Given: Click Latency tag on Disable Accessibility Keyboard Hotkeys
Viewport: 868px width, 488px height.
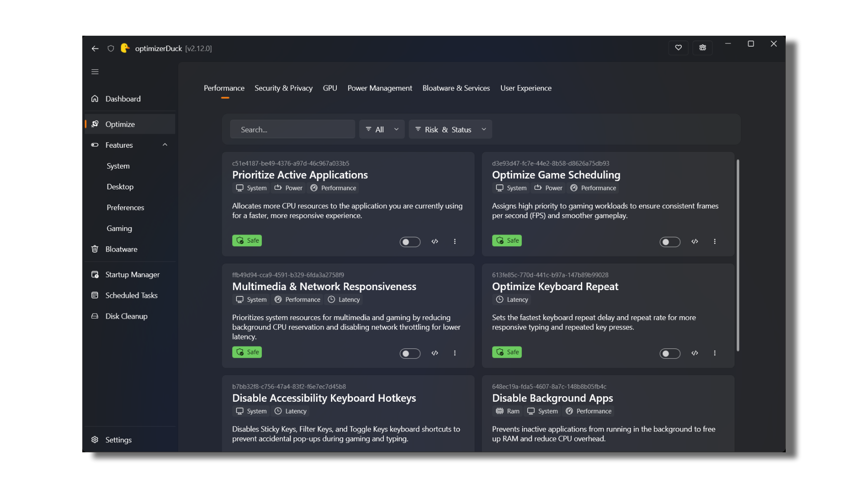Looking at the screenshot, I should [x=290, y=411].
